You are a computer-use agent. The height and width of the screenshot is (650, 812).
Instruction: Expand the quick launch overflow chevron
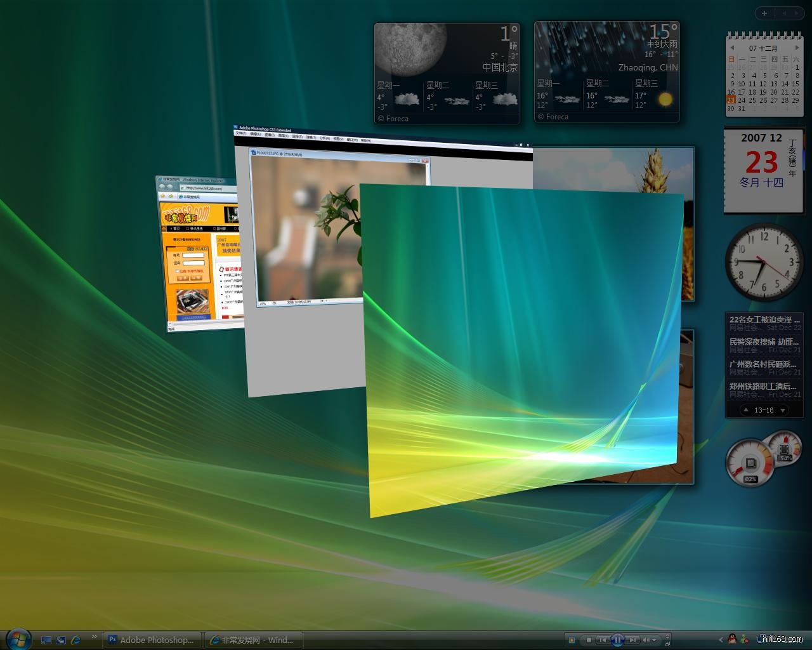95,636
